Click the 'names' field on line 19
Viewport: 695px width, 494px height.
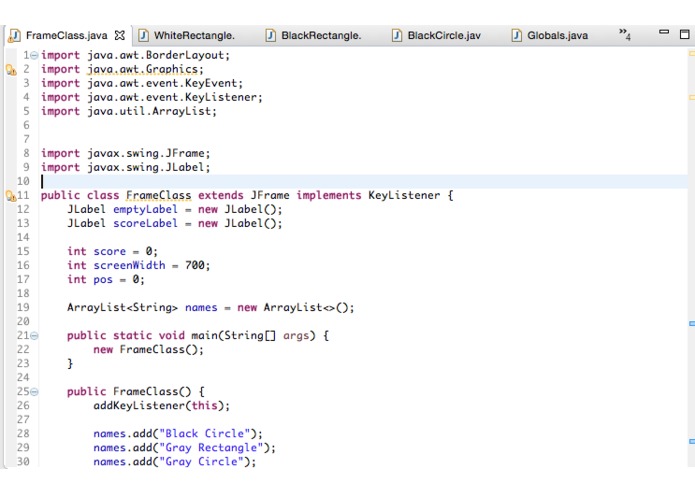[x=201, y=307]
